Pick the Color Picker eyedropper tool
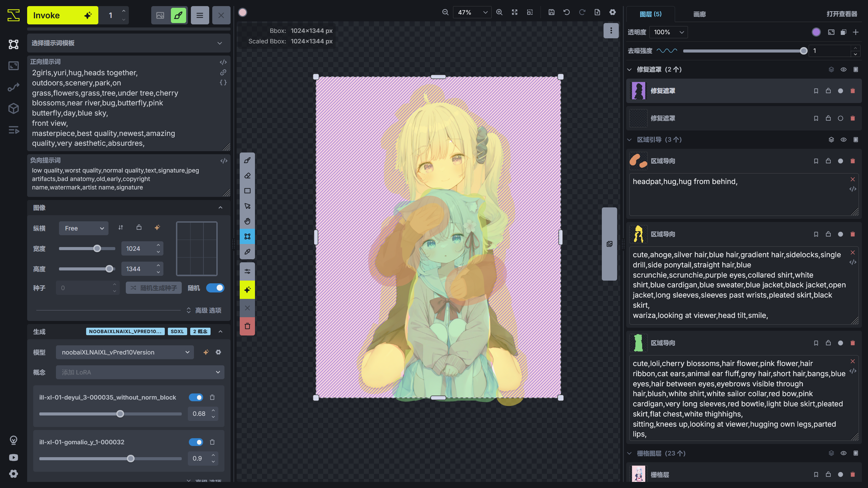 [247, 251]
